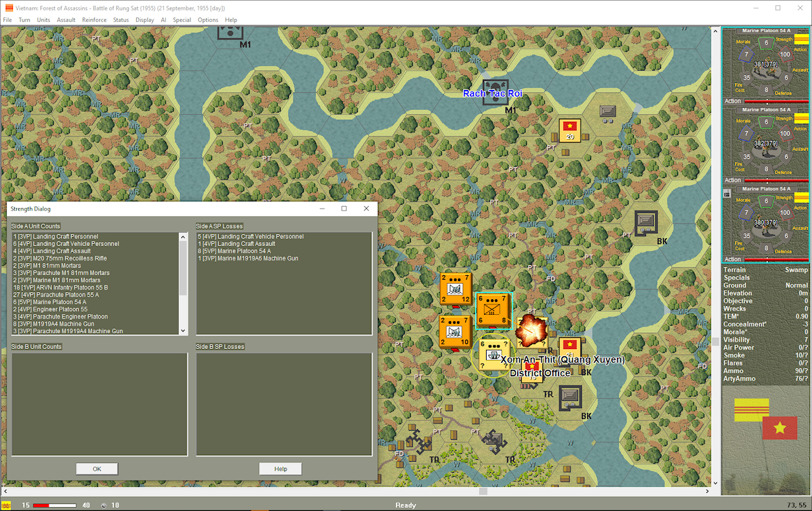Select the yellow-circled landing craft counter
The image size is (812, 511).
click(494, 354)
